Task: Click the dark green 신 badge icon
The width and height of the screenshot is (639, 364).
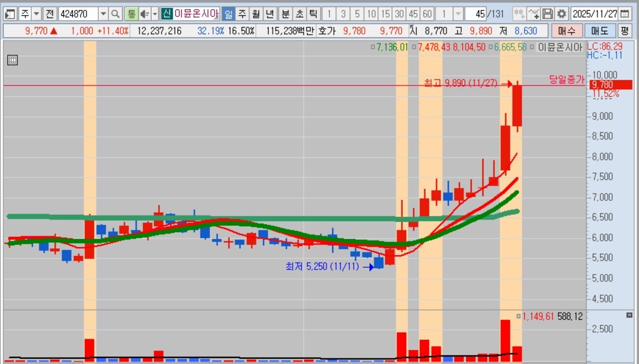Action: click(167, 14)
